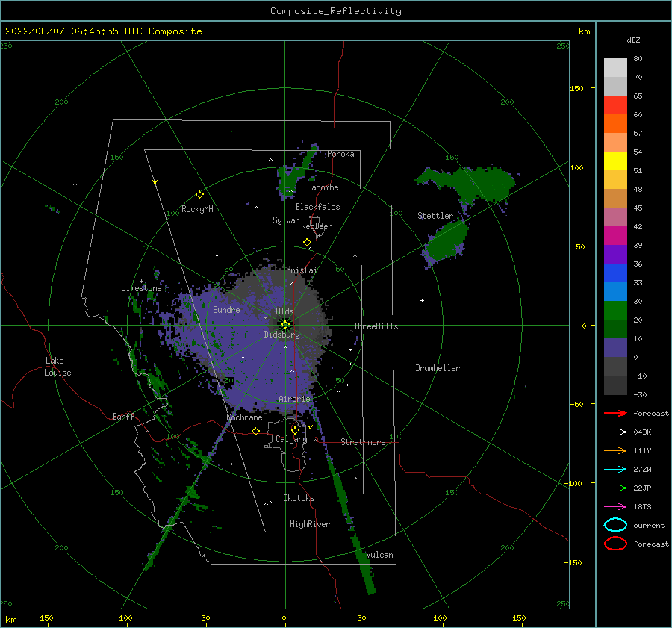Screen dimensions: 672x628
Task: Click the yellow diamond marker above Calgary
Action: click(295, 430)
